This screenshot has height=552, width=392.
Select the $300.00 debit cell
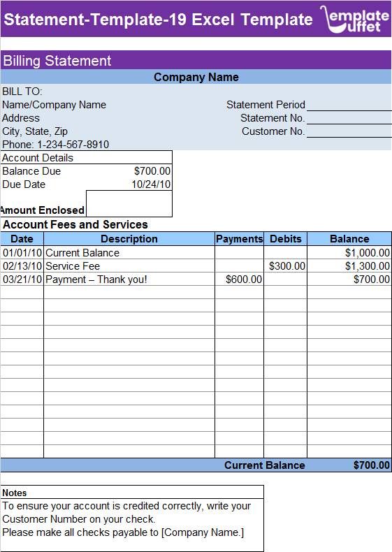pos(286,266)
